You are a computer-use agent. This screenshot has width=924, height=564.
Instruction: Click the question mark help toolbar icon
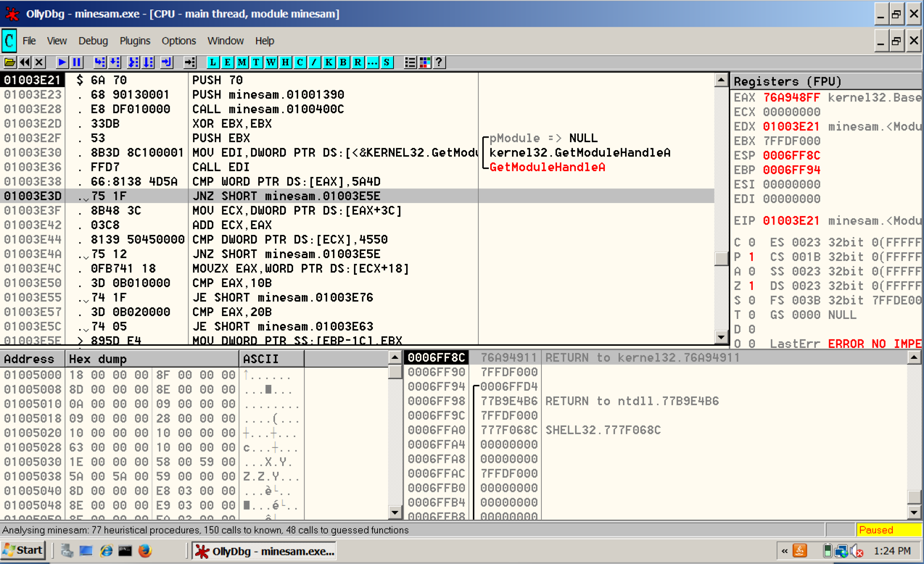pyautogui.click(x=438, y=62)
